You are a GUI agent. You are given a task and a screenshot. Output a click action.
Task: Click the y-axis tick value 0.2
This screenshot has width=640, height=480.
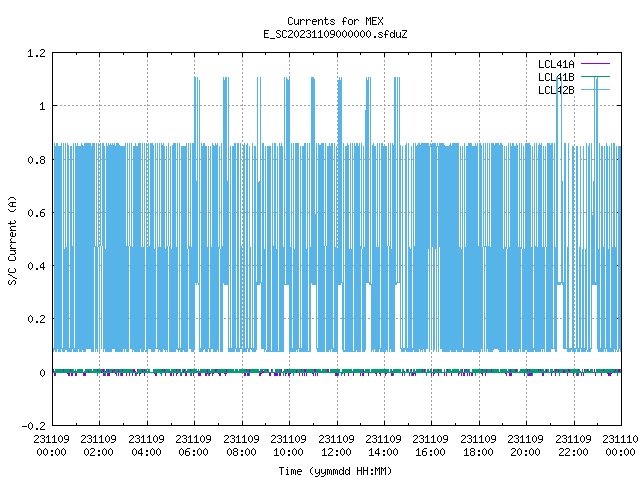[x=36, y=319]
